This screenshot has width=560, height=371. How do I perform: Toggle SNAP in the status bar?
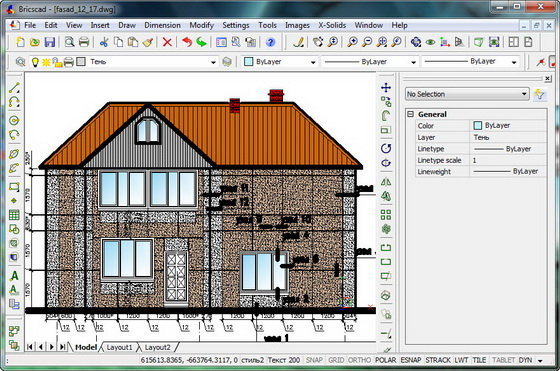[x=314, y=360]
